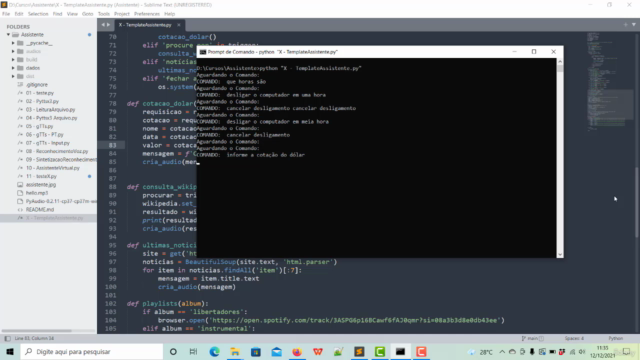This screenshot has width=640, height=360.
Task: Open assistente.jpg image file
Action: coord(41,185)
